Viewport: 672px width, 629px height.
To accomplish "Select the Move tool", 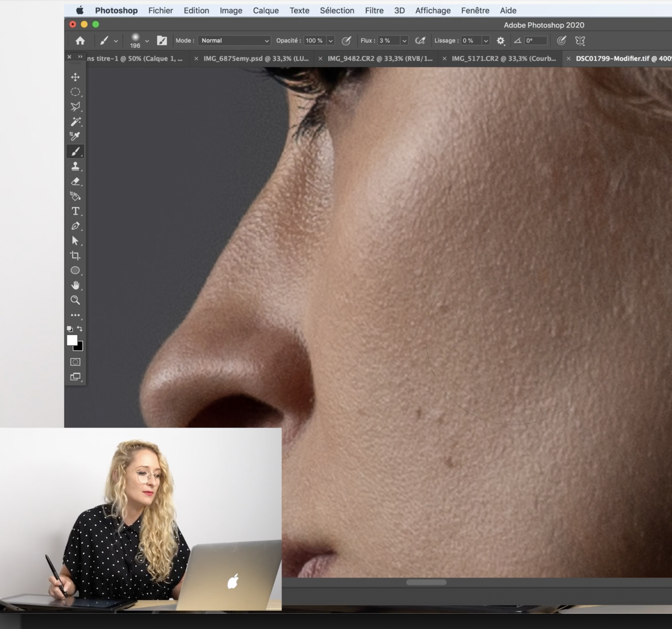I will click(75, 77).
